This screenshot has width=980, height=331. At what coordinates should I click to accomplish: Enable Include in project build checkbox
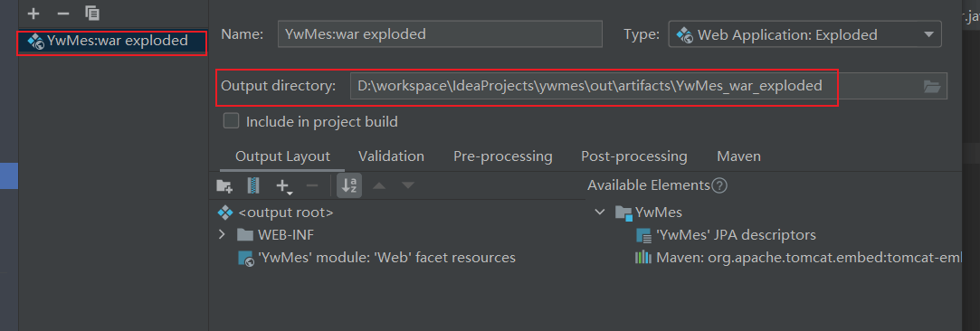point(232,121)
